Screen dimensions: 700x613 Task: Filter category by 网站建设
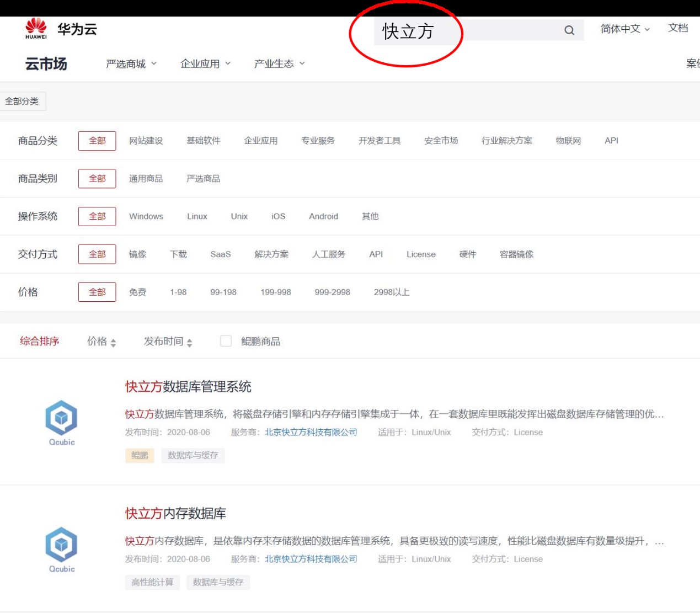[x=146, y=141]
